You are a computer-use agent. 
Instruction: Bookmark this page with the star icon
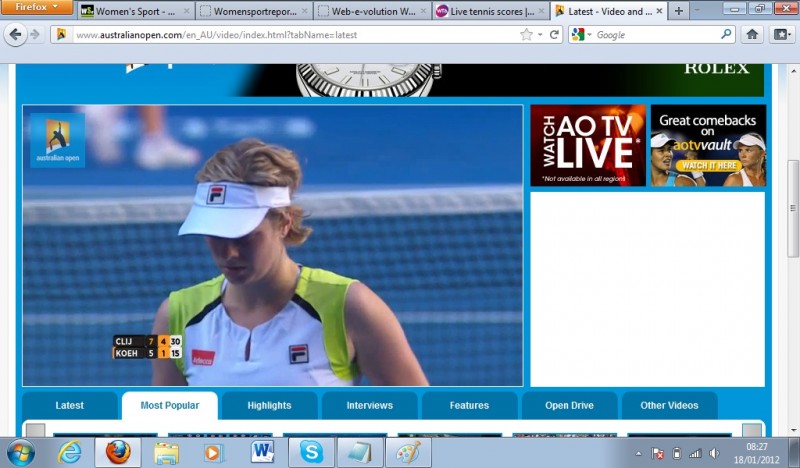(x=526, y=34)
